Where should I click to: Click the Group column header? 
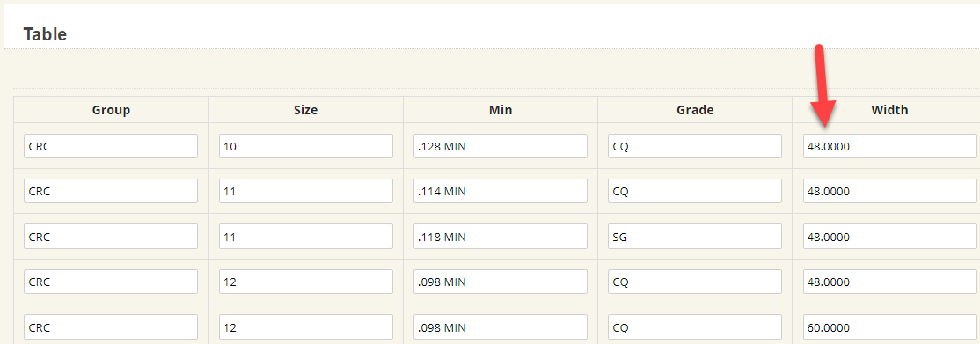click(111, 110)
